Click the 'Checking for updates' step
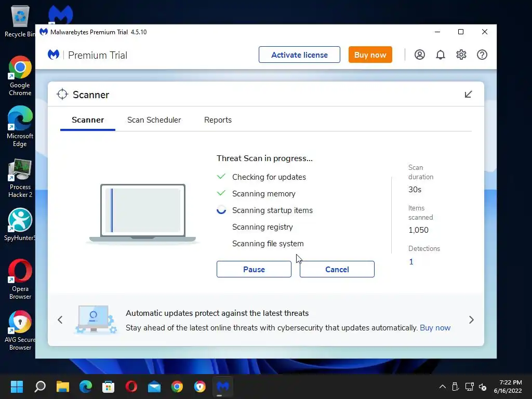Viewport: 532px width, 399px height. 269,177
